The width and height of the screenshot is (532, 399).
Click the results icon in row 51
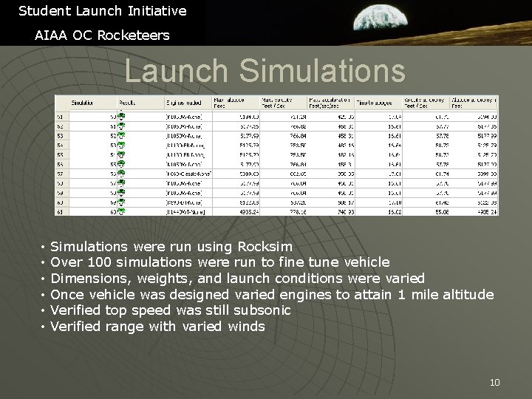[121, 117]
